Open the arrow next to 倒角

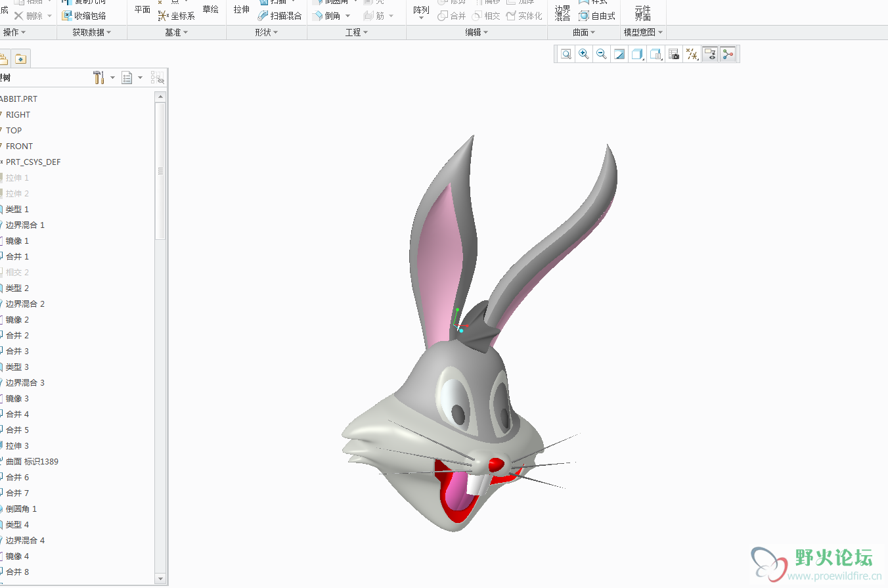click(348, 16)
